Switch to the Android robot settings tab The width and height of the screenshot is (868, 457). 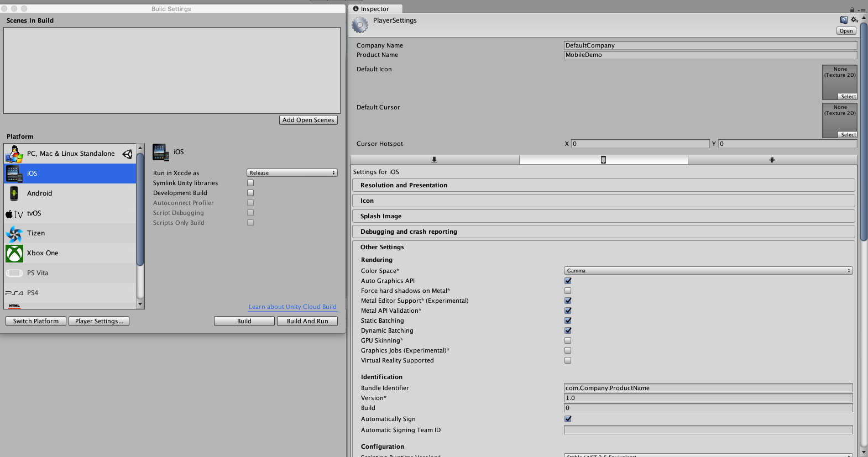click(x=772, y=160)
